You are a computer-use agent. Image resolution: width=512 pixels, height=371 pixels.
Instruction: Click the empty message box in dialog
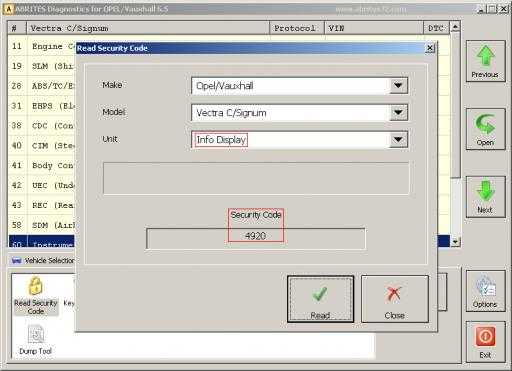(256, 178)
